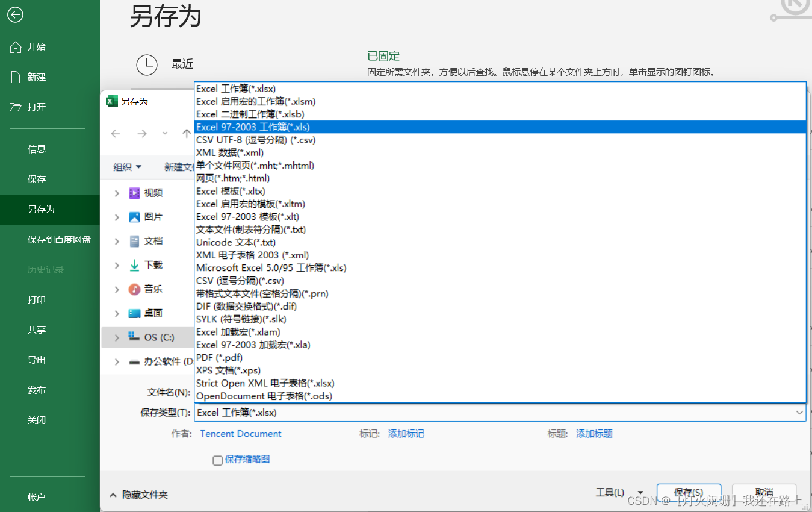Click the dialog's back navigation arrow
This screenshot has width=812, height=512.
(x=116, y=134)
